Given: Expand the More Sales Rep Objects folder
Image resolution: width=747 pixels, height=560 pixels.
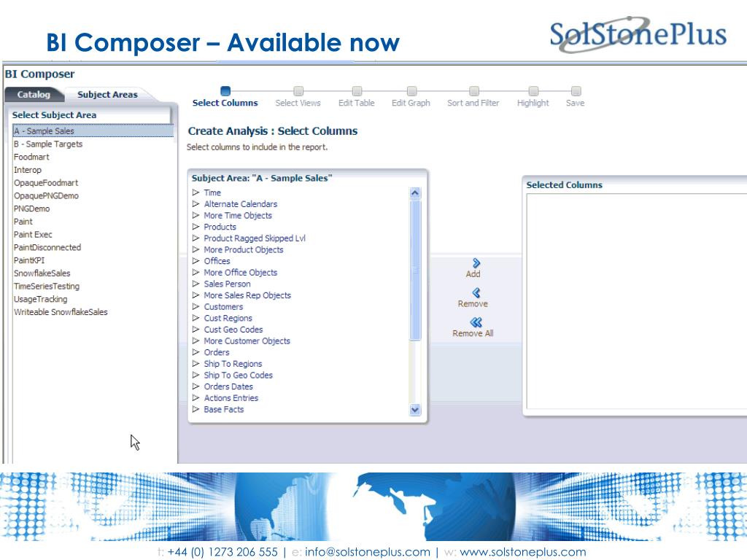Looking at the screenshot, I should tap(196, 295).
